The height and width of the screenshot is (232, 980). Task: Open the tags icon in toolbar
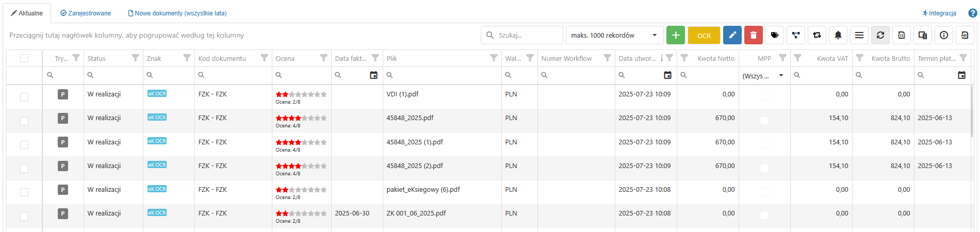(775, 35)
